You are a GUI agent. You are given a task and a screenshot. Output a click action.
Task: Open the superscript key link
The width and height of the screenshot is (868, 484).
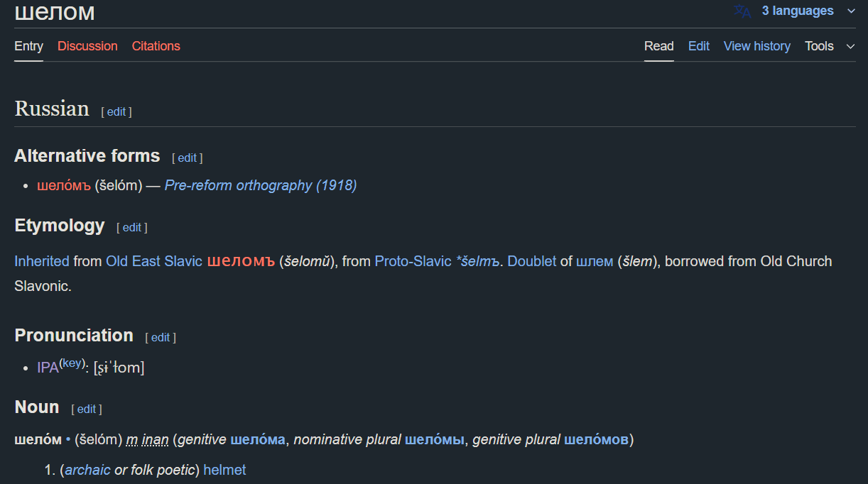pos(71,363)
